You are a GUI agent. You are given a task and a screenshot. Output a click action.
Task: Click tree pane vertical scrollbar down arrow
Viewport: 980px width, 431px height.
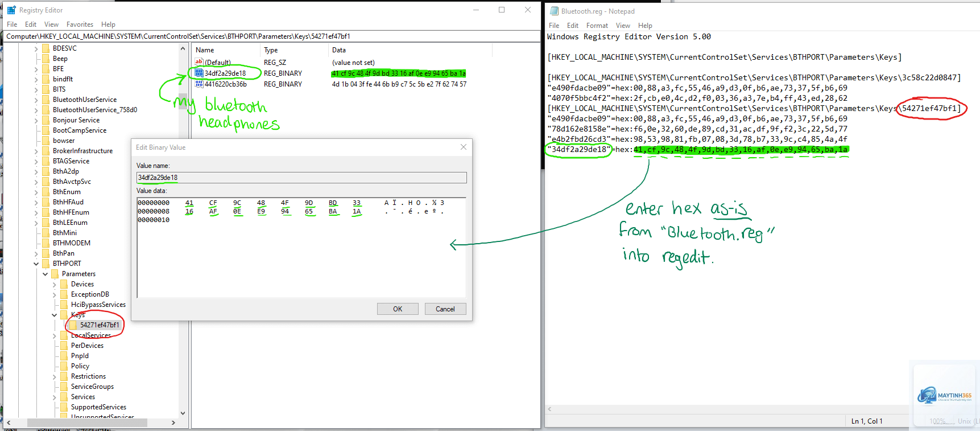tap(183, 413)
